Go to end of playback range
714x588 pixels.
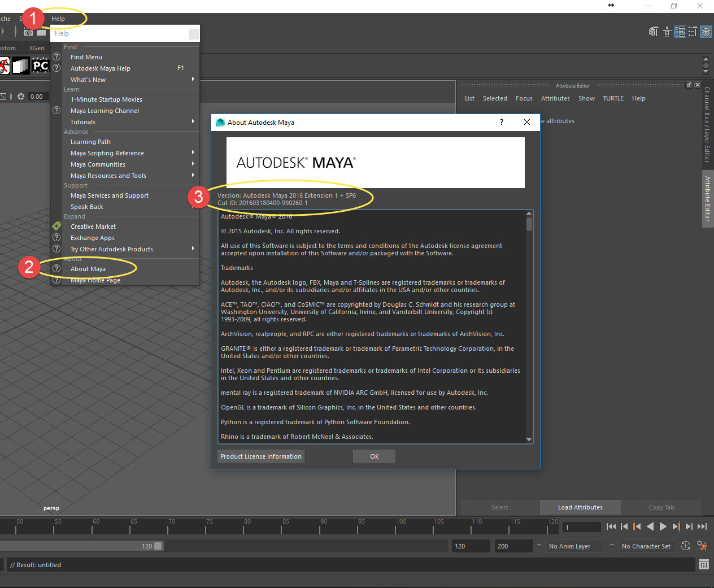(x=702, y=526)
